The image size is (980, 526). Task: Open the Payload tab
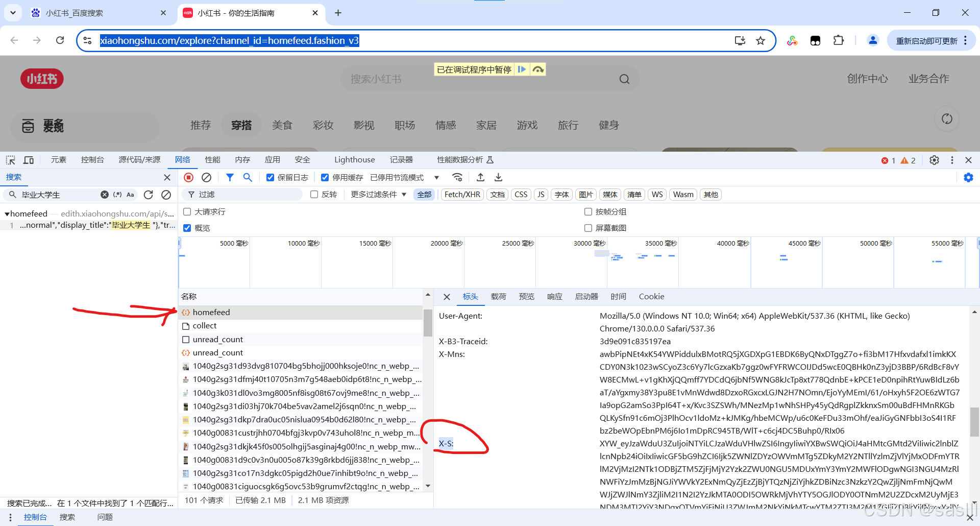(498, 297)
